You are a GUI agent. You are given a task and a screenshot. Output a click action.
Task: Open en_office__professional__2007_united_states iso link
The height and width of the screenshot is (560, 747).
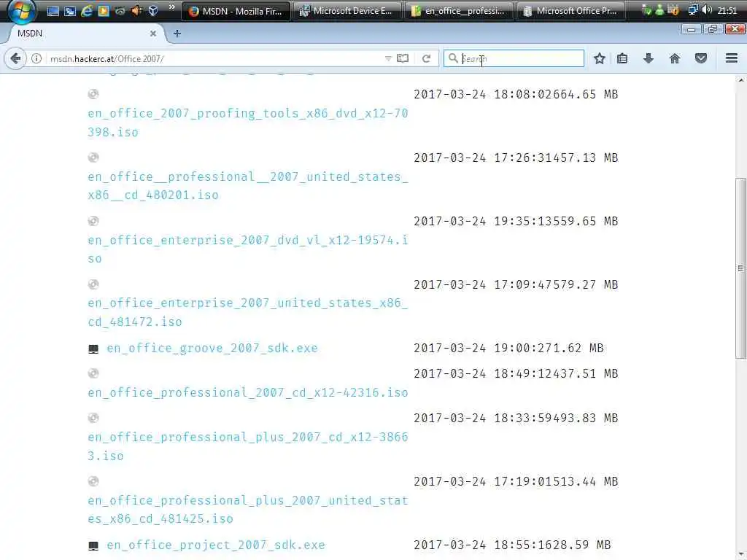coord(248,186)
